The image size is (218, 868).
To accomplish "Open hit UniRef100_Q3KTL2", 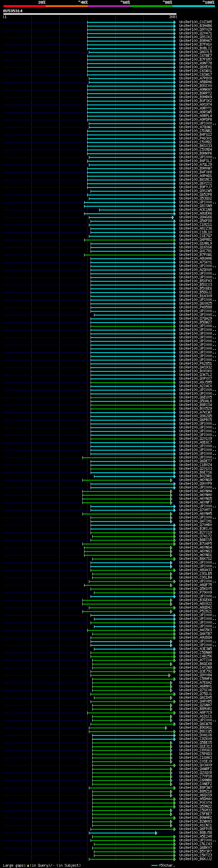I will (x=196, y=375).
